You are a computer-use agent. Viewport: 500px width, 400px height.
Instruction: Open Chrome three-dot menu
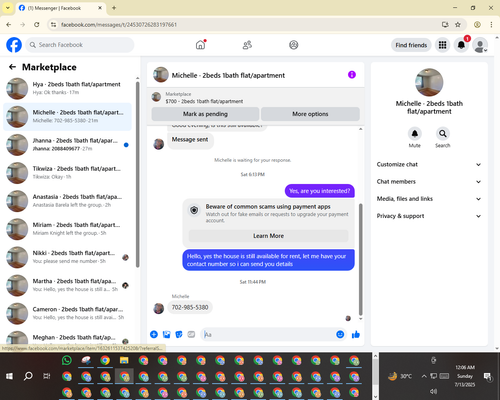pos(491,25)
